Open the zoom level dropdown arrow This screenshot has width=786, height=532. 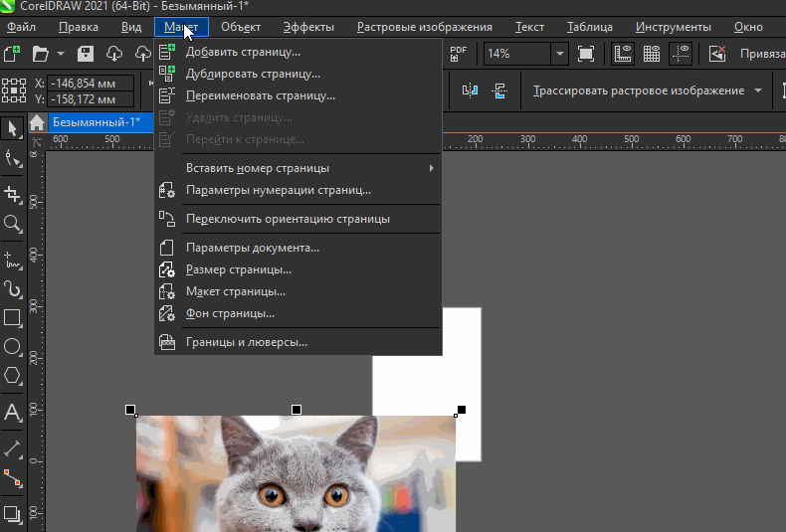tap(560, 53)
